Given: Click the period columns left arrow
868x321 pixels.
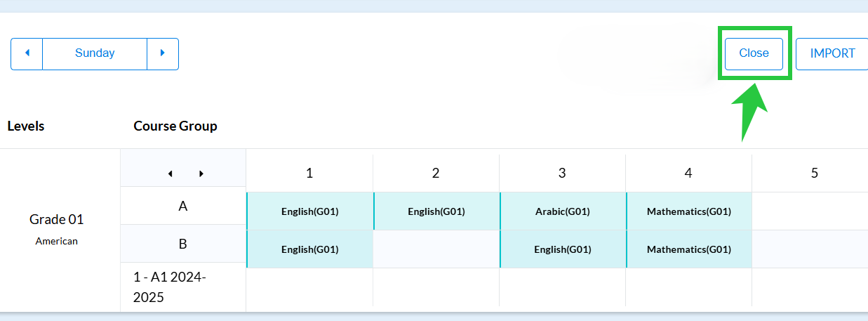Looking at the screenshot, I should [169, 173].
